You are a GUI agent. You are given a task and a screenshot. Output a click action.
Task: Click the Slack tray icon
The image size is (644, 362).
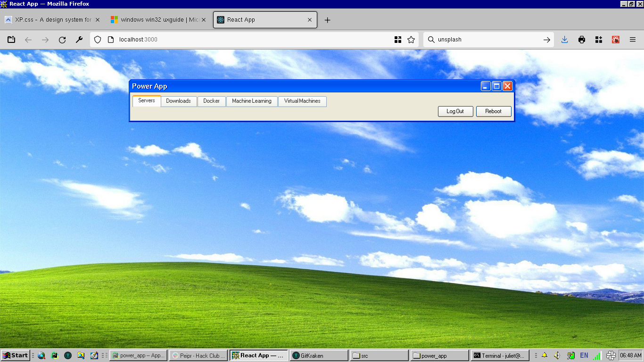pyautogui.click(x=611, y=355)
